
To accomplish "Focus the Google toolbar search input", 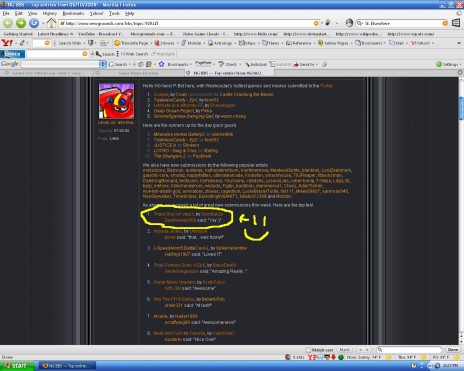I will (x=60, y=64).
